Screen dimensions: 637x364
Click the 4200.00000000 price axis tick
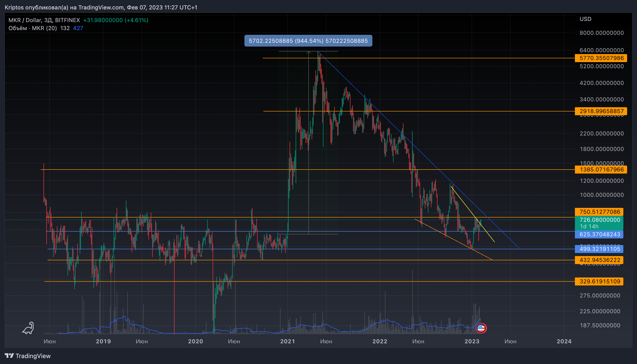point(601,83)
